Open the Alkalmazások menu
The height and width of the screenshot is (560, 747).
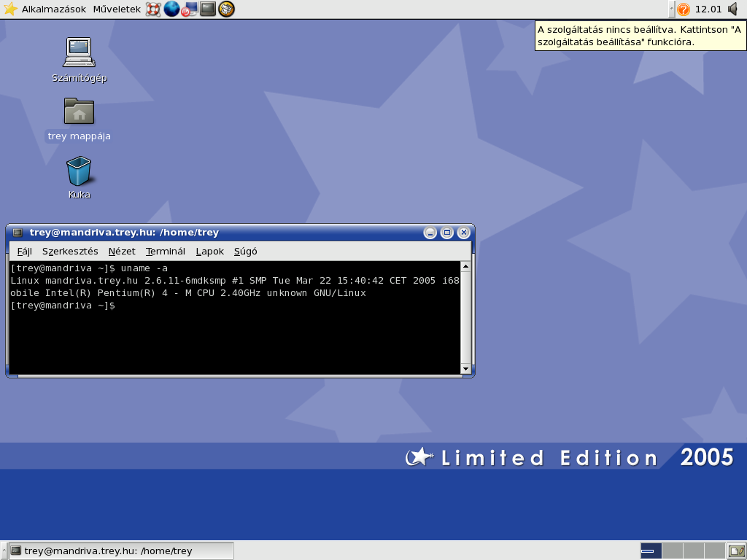[54, 9]
